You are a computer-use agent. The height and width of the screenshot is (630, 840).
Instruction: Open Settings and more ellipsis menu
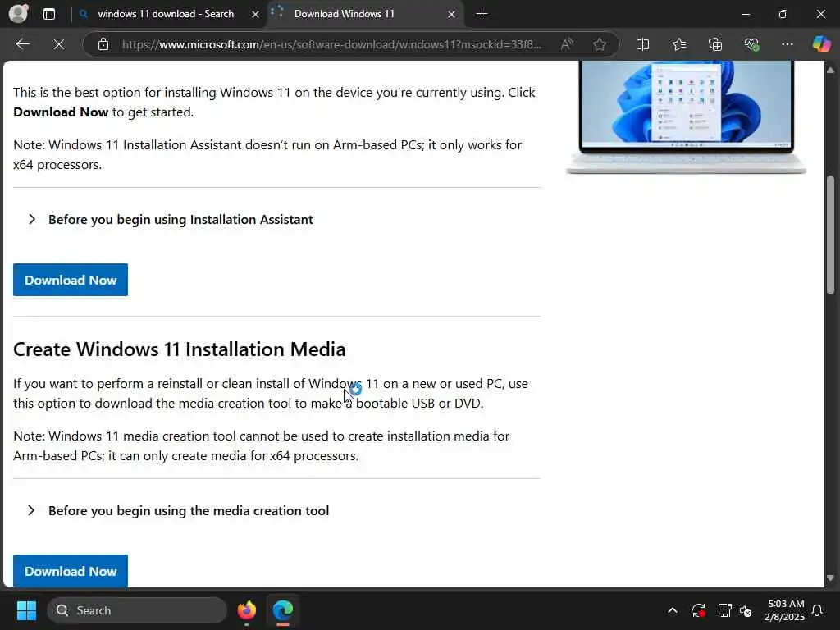pyautogui.click(x=787, y=44)
